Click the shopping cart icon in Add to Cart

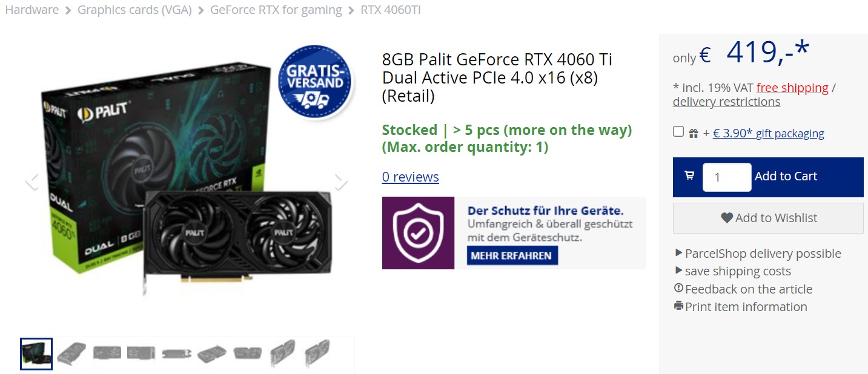coord(689,176)
